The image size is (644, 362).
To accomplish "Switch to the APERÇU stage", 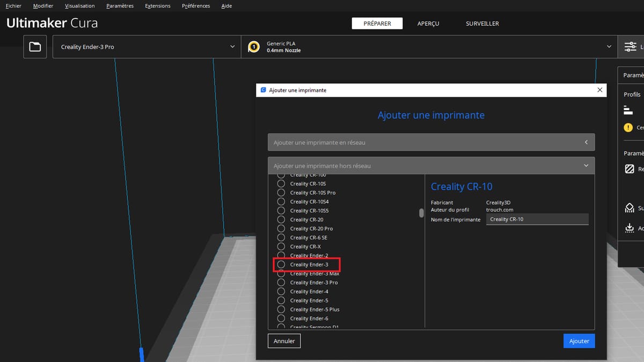I will [428, 24].
